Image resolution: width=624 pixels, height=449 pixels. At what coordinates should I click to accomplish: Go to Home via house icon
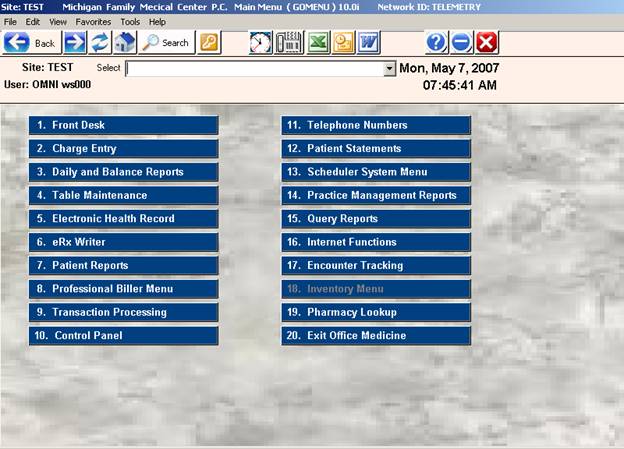coord(124,42)
